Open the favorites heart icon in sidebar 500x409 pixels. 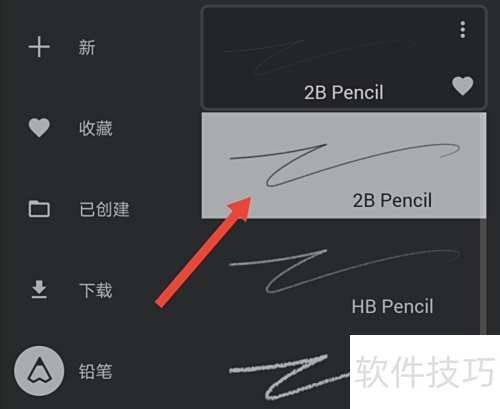pos(39,128)
